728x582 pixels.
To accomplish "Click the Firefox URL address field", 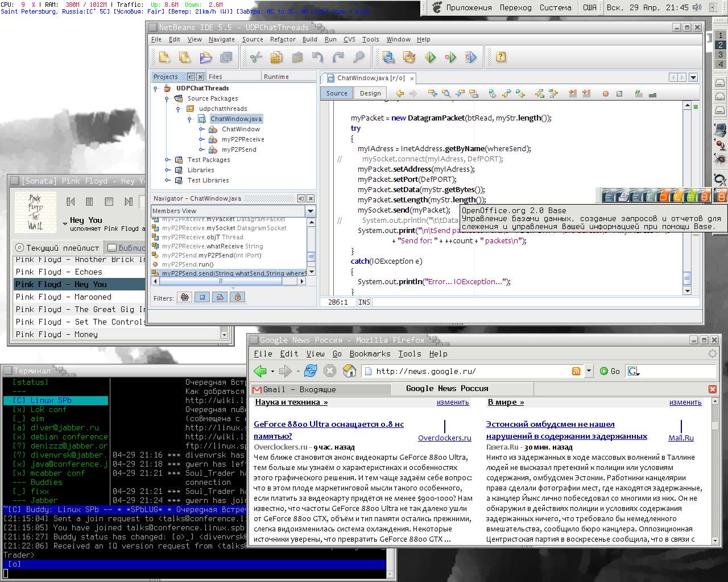I will (x=472, y=371).
